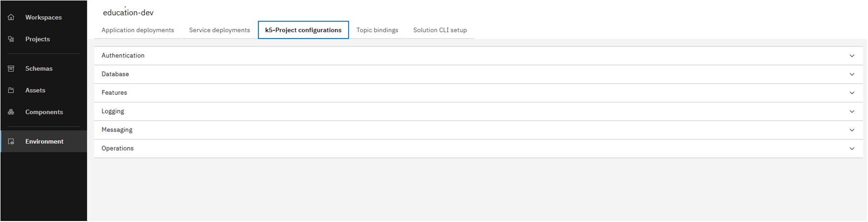Expand Database section with chevron
This screenshot has height=222, width=868.
click(x=852, y=74)
